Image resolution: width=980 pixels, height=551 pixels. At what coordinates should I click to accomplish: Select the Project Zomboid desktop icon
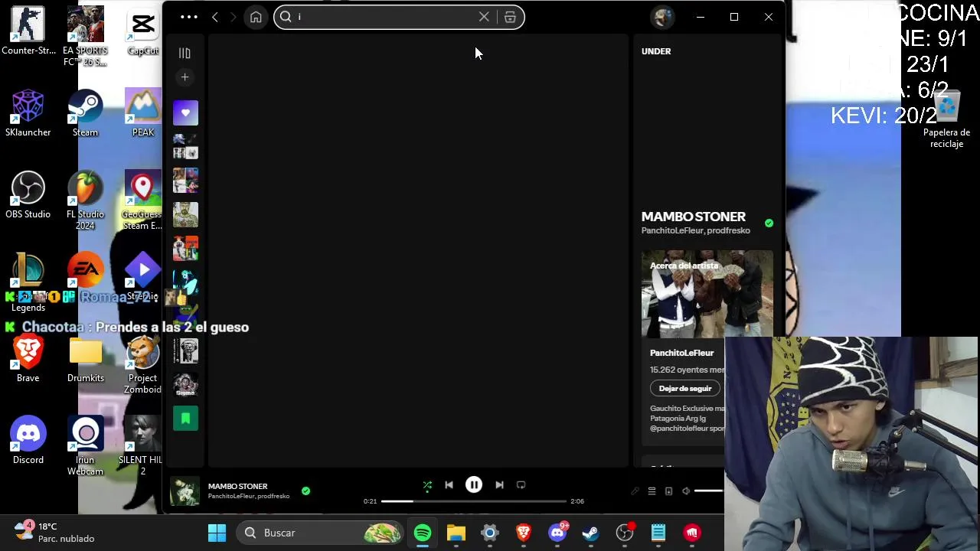[143, 364]
